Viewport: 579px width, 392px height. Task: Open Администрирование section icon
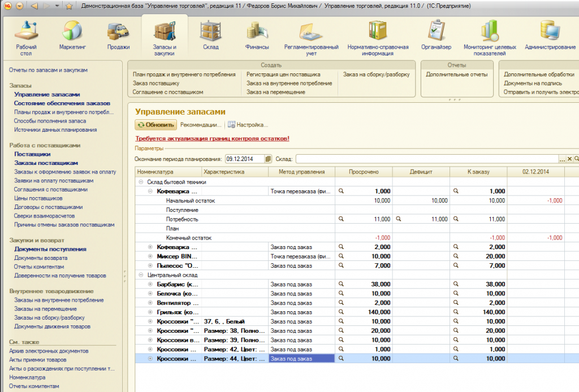coord(550,31)
